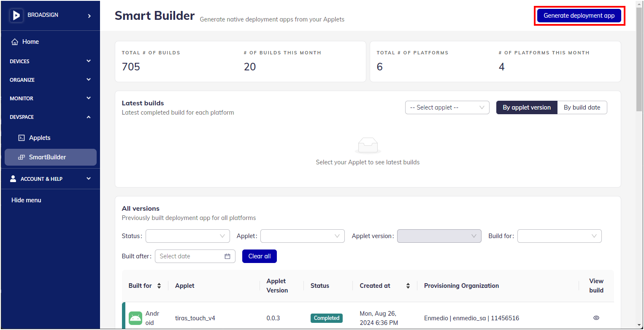Click the Applets terminal icon
Viewport: 644px width, 330px height.
(x=22, y=138)
